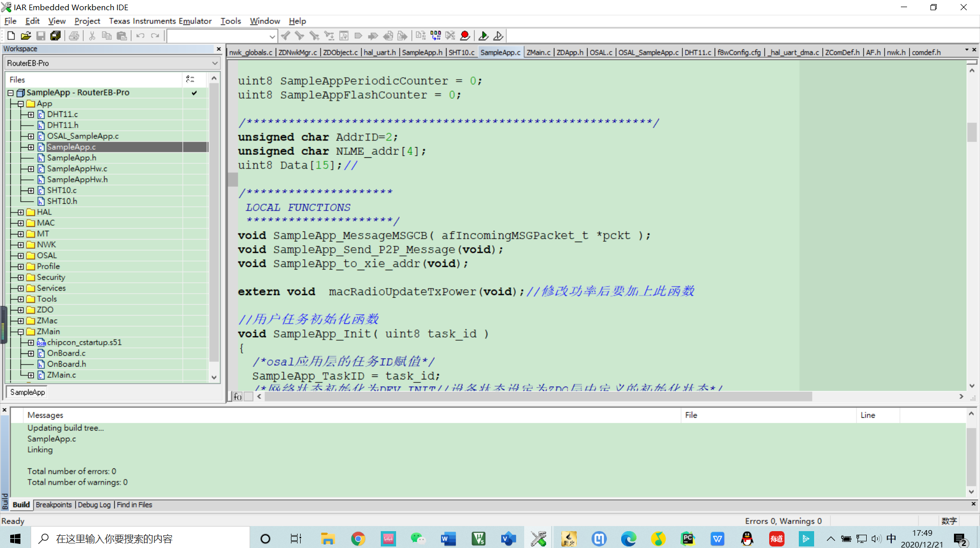The width and height of the screenshot is (980, 548).
Task: Show the open editor tabs list arrow
Action: [x=966, y=50]
